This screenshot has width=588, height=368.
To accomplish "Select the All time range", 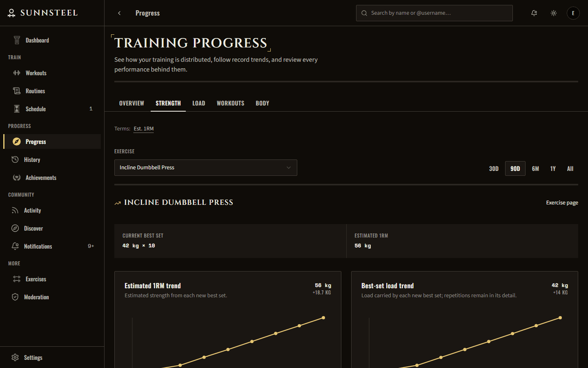I will [570, 168].
